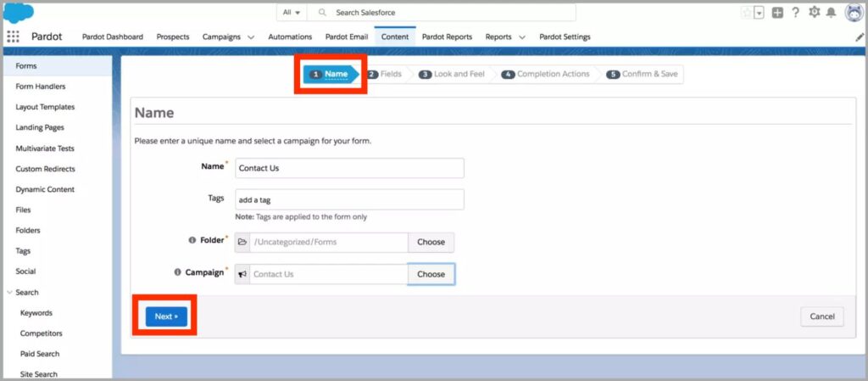Screen dimensions: 868x381
Task: Jump to step 5 Confirm & Save
Action: point(643,74)
